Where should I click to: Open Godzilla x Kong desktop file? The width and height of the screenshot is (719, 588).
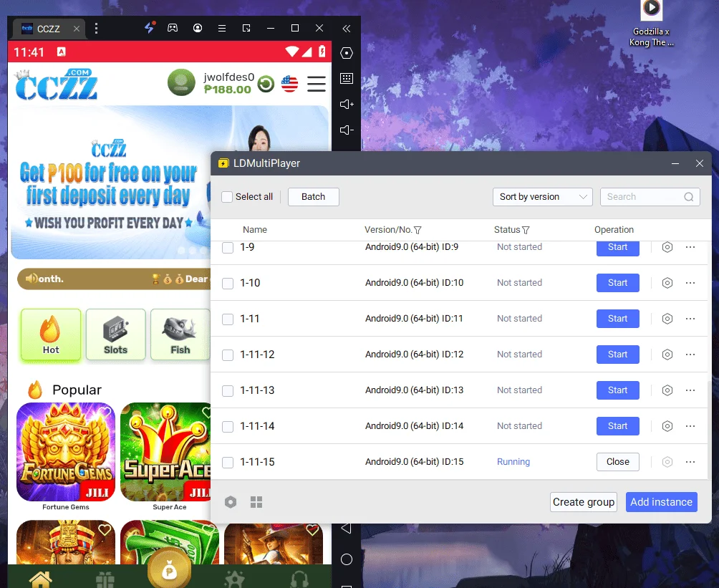[x=651, y=24]
